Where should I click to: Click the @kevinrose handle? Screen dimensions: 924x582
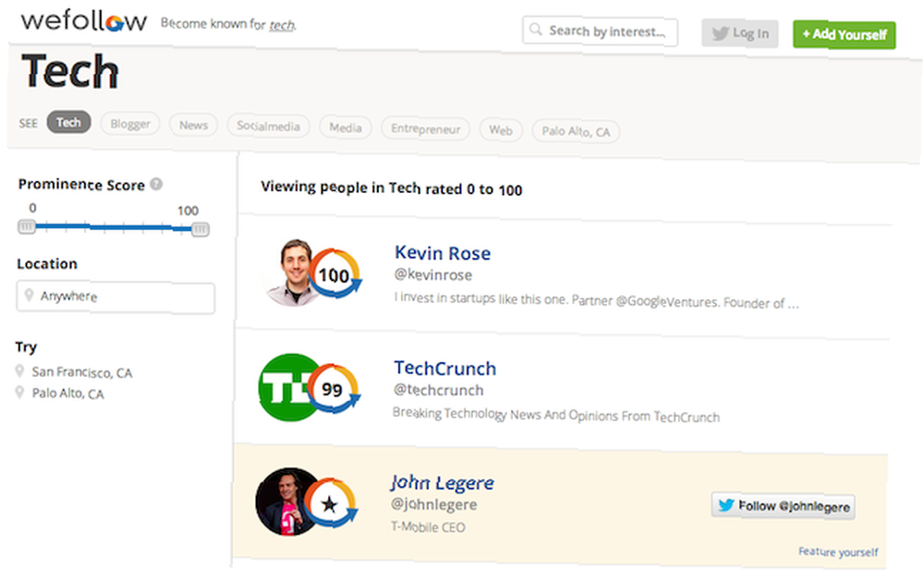click(433, 274)
